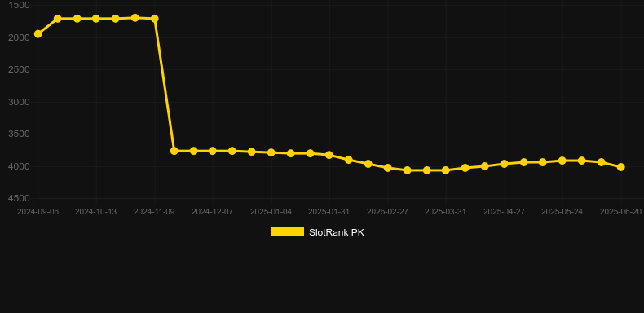Image resolution: width=644 pixels, height=313 pixels.
Task: Click the data point immediately after 2025-02-27
Action: click(408, 170)
